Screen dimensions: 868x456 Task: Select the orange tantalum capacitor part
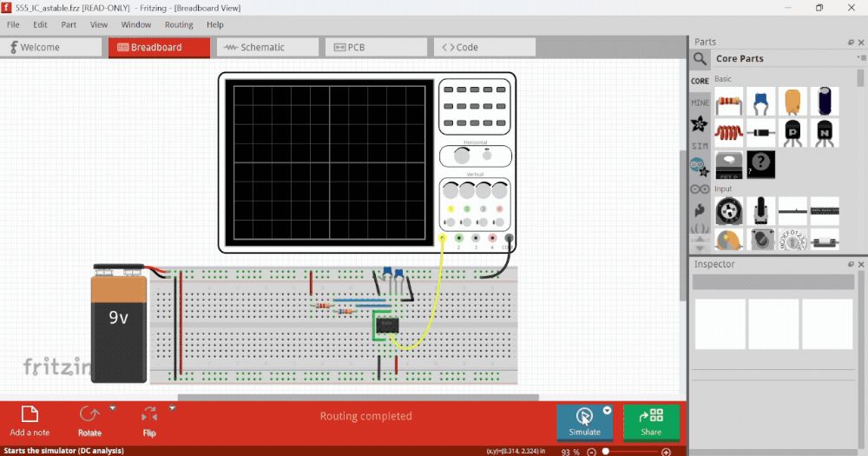tap(792, 102)
